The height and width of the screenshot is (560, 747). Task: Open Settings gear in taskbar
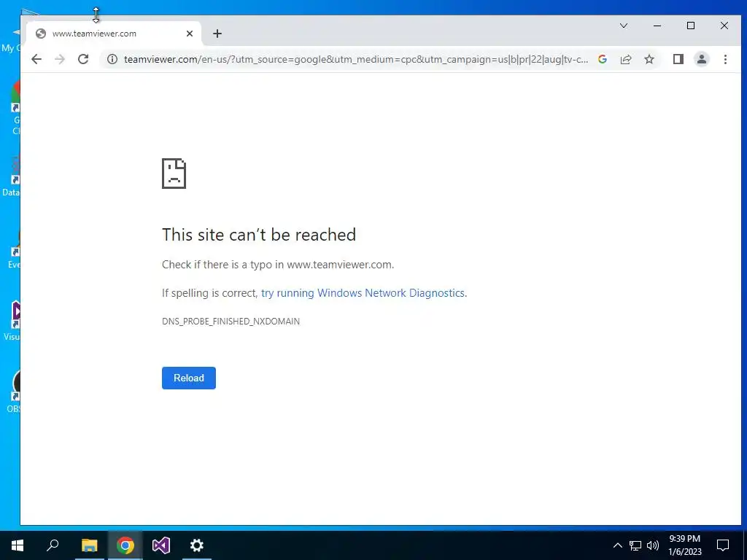click(x=197, y=545)
